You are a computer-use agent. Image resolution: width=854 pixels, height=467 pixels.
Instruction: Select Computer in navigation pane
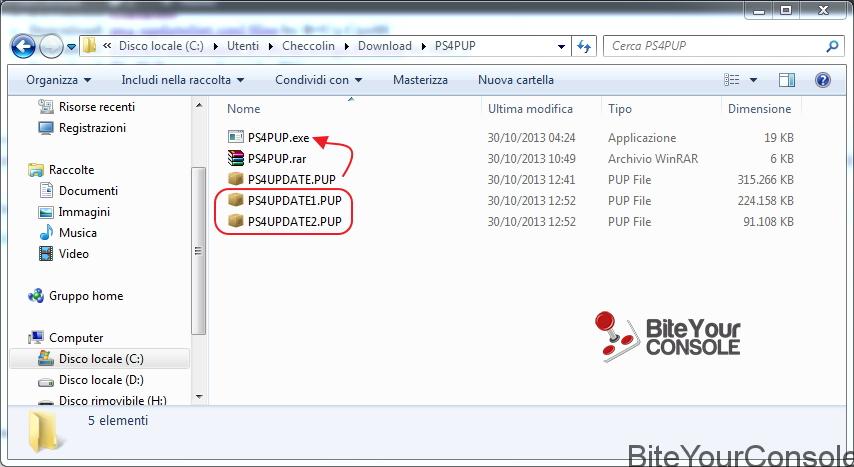click(x=76, y=338)
